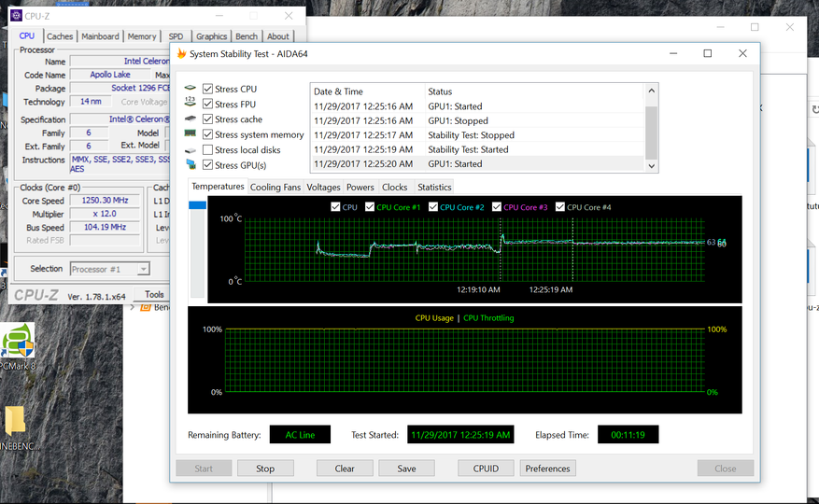Viewport: 819px width, 504px height.
Task: Open the Clocks tab in AIDA64
Action: coord(394,187)
